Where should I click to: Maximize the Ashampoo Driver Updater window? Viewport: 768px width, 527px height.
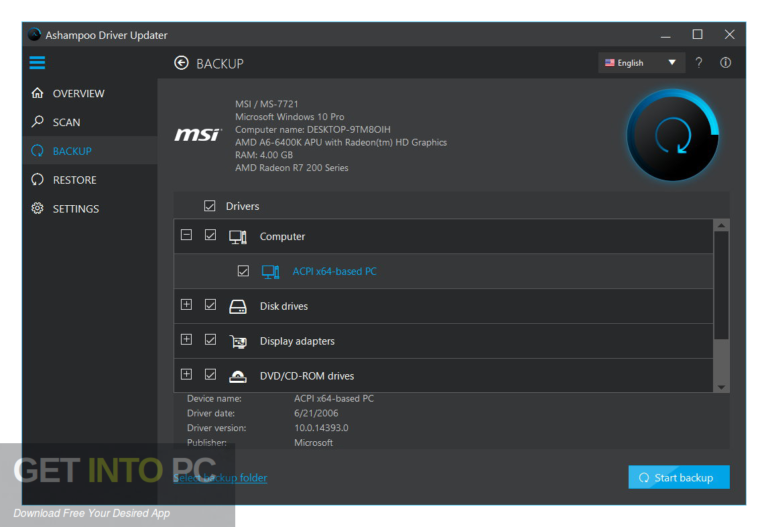click(x=697, y=34)
